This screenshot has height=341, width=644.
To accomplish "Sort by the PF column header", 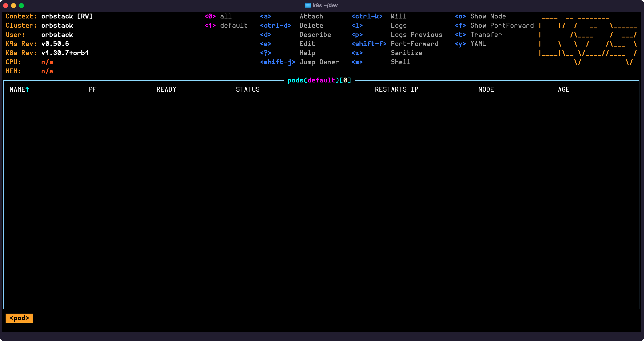I will point(93,89).
